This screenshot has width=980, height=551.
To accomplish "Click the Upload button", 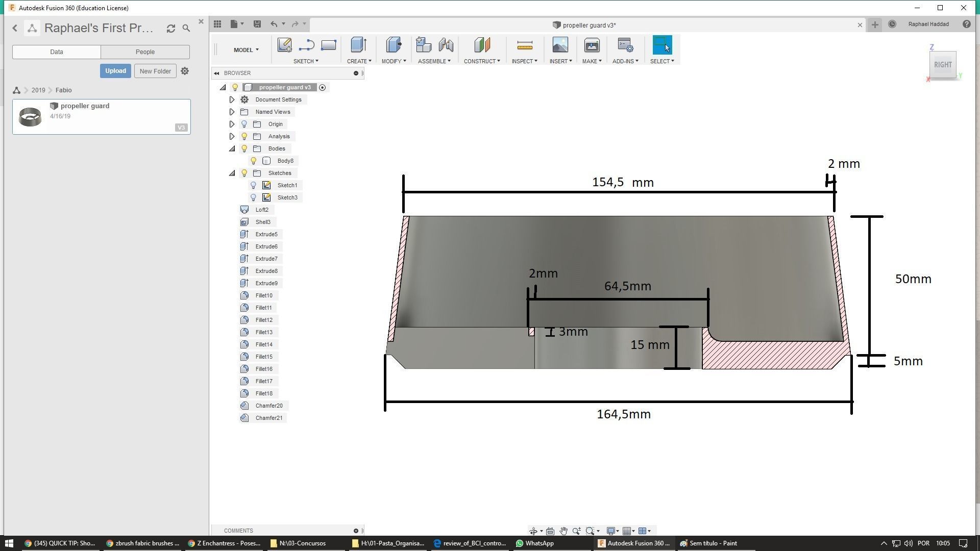I will (x=115, y=71).
